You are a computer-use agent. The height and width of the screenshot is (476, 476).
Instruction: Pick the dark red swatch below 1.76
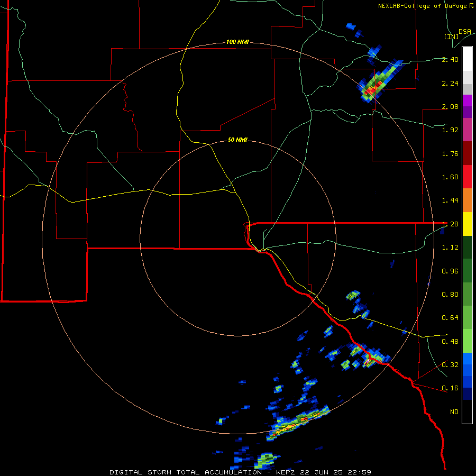click(467, 153)
